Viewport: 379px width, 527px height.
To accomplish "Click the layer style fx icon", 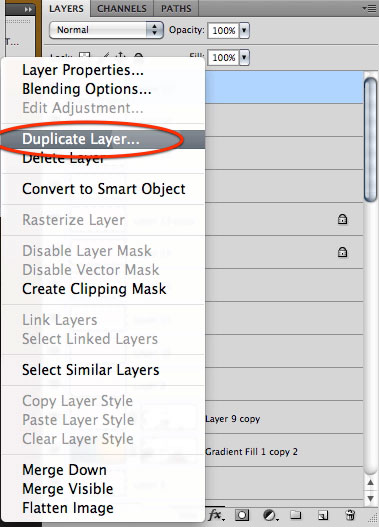I will [216, 515].
